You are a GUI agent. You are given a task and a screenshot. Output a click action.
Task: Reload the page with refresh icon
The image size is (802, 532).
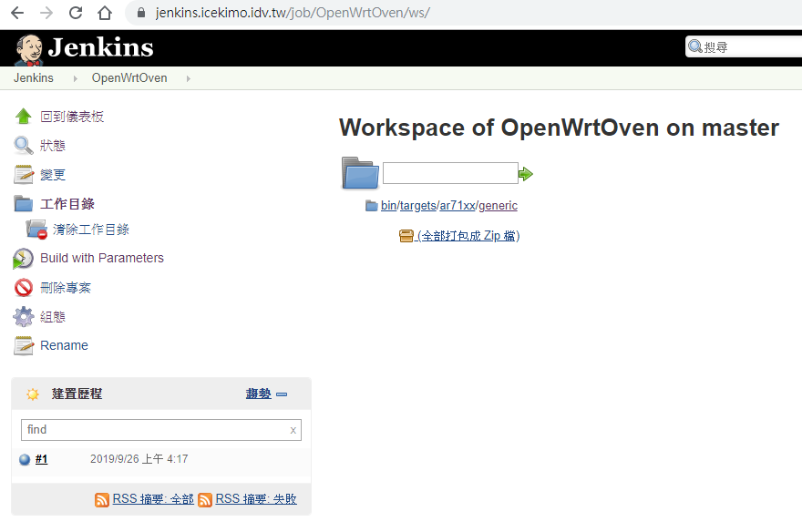pyautogui.click(x=76, y=13)
